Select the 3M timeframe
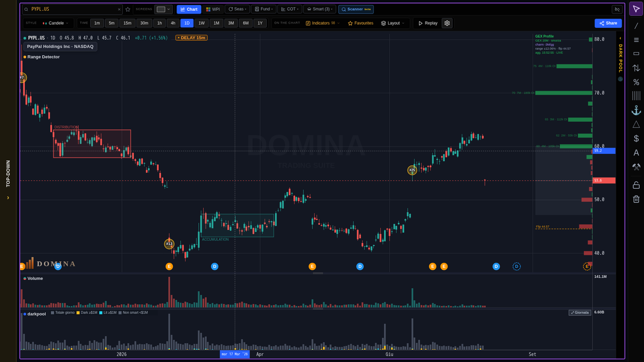The image size is (644, 362). point(231,23)
